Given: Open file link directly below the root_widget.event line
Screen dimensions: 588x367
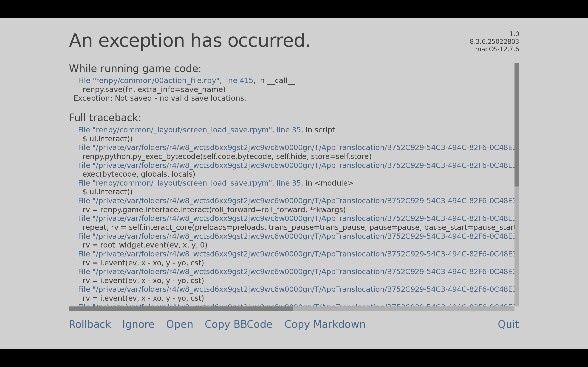Looking at the screenshot, I should pyautogui.click(x=291, y=254).
